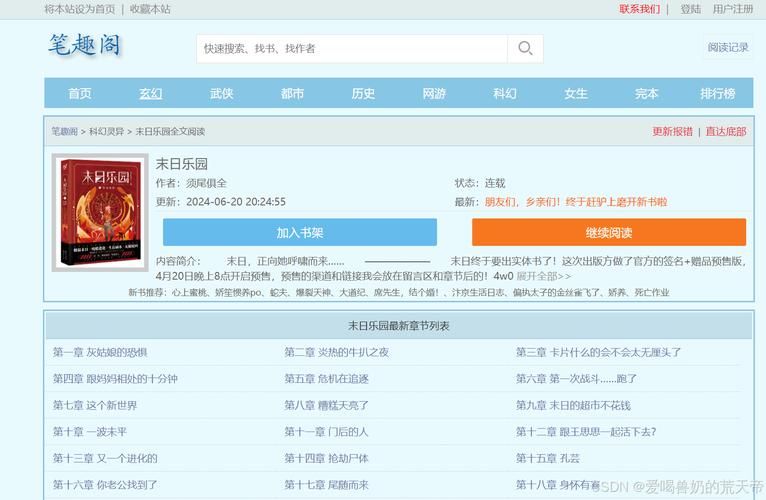Open latest chapter 朋友们，乡亲们 link
This screenshot has width=766, height=500.
click(576, 202)
